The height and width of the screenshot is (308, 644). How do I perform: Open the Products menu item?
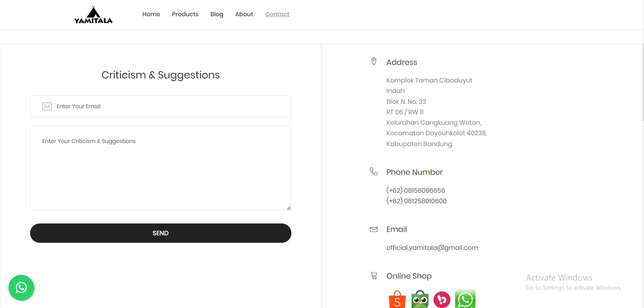click(x=185, y=14)
